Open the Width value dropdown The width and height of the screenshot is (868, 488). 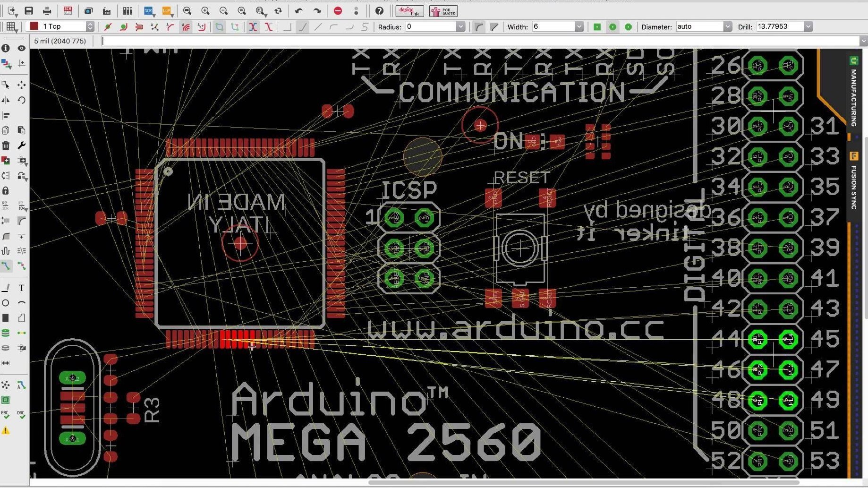click(x=579, y=26)
